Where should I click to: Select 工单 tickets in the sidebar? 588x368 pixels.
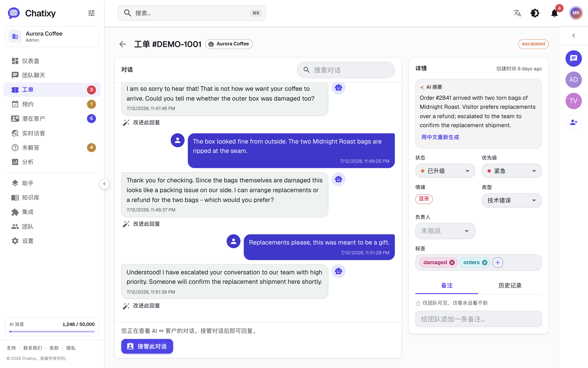(x=52, y=90)
